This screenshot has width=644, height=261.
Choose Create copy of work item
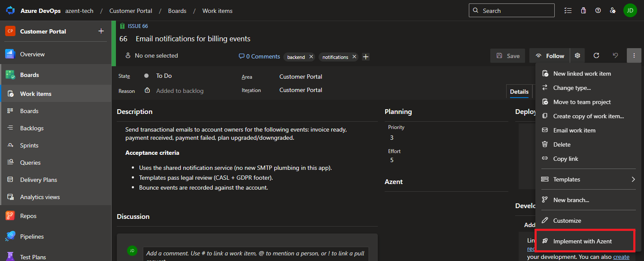coord(588,116)
